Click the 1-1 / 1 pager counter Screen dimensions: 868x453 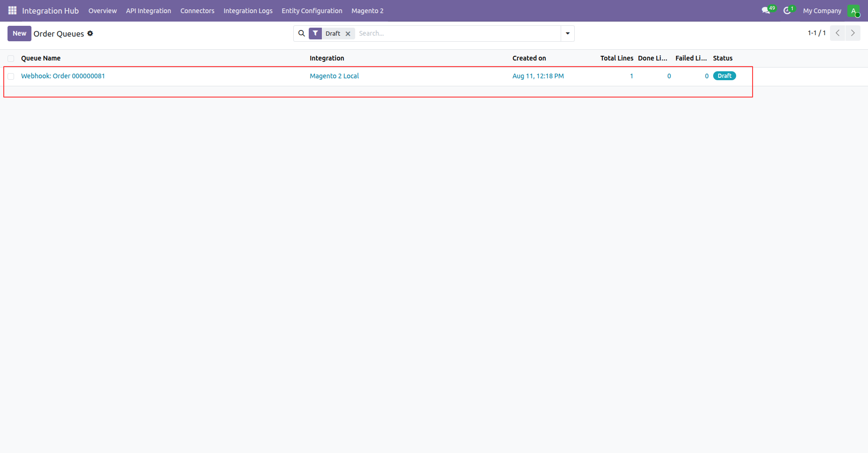[816, 33]
